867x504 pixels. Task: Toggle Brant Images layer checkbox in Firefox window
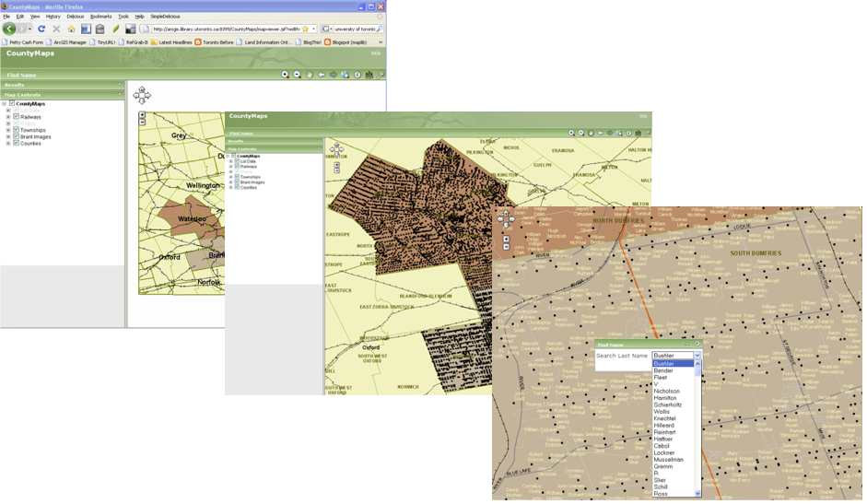[x=16, y=136]
